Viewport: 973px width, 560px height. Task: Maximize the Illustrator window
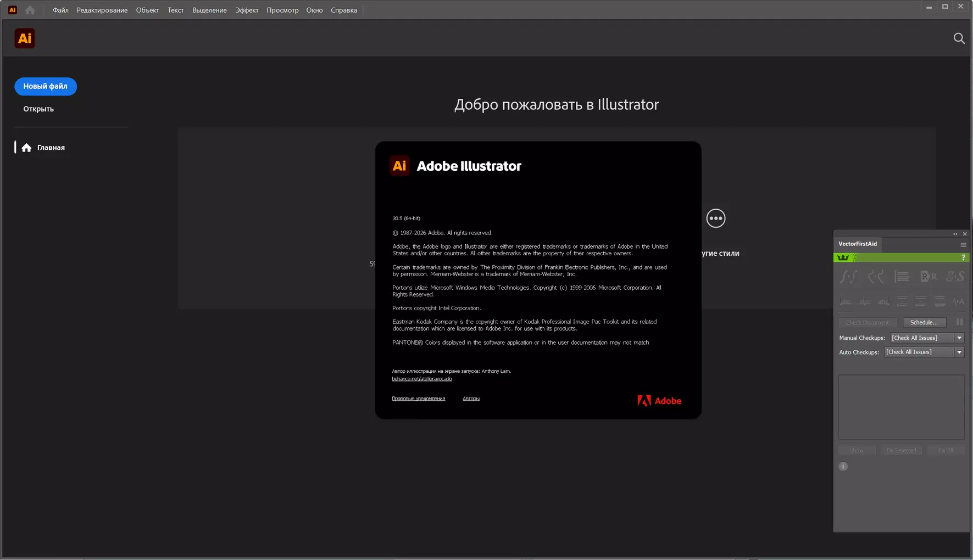(945, 7)
